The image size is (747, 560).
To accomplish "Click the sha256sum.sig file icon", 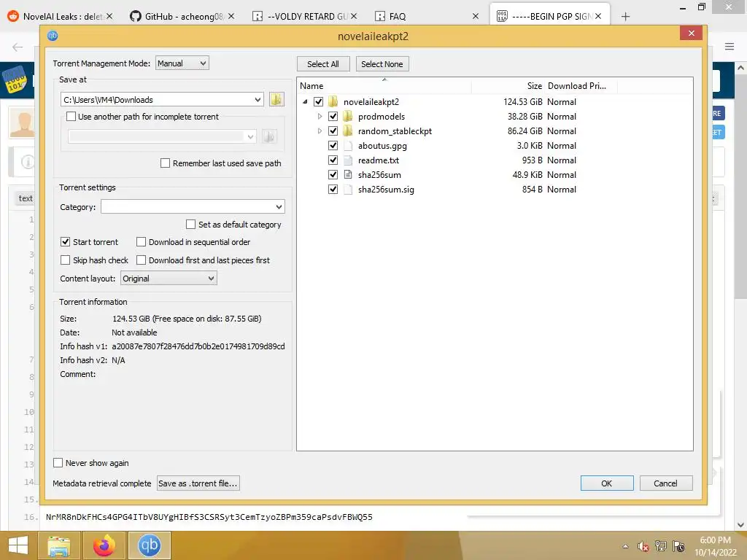I will tap(348, 190).
